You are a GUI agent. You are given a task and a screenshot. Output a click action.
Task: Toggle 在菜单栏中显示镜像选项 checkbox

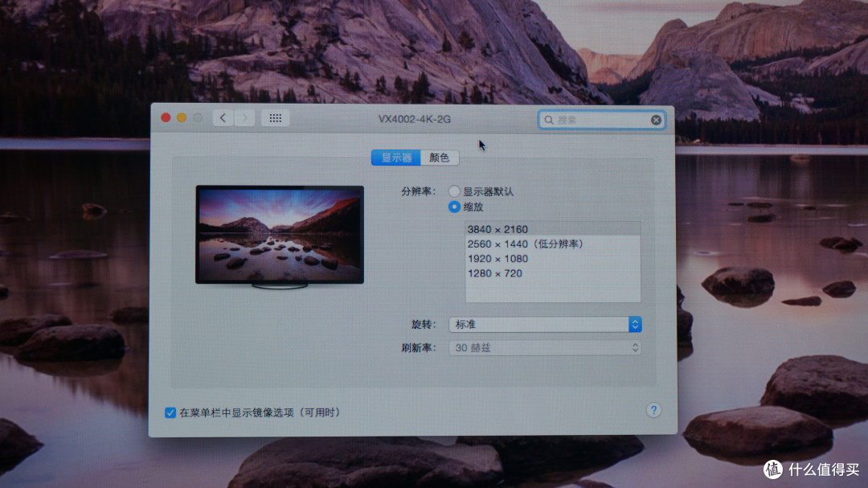170,412
